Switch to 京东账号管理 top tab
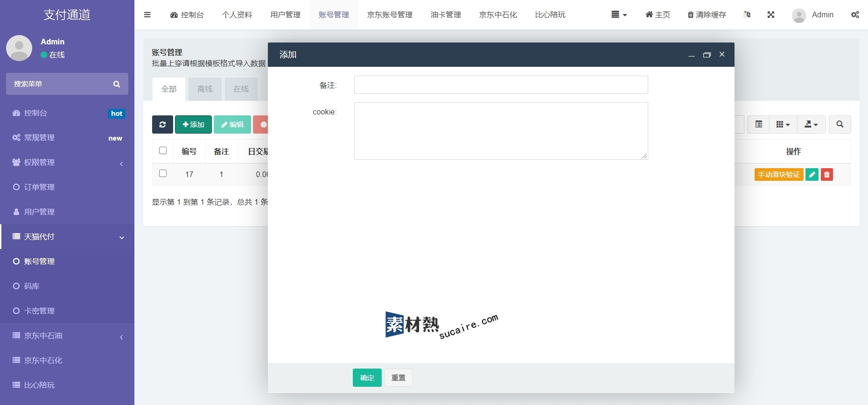Screen dimensions: 868x405 390,14
